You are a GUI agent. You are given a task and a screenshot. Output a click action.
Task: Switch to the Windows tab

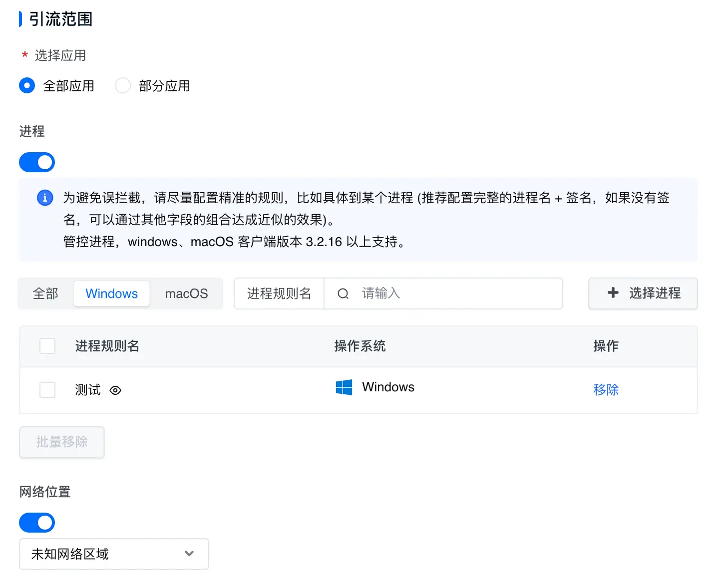coord(112,294)
